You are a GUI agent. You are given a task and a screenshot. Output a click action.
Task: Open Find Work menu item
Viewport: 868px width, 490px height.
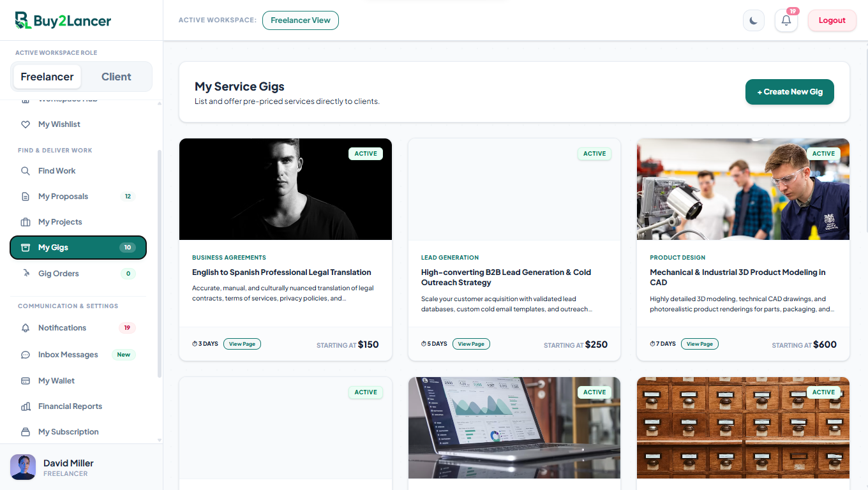click(78, 171)
